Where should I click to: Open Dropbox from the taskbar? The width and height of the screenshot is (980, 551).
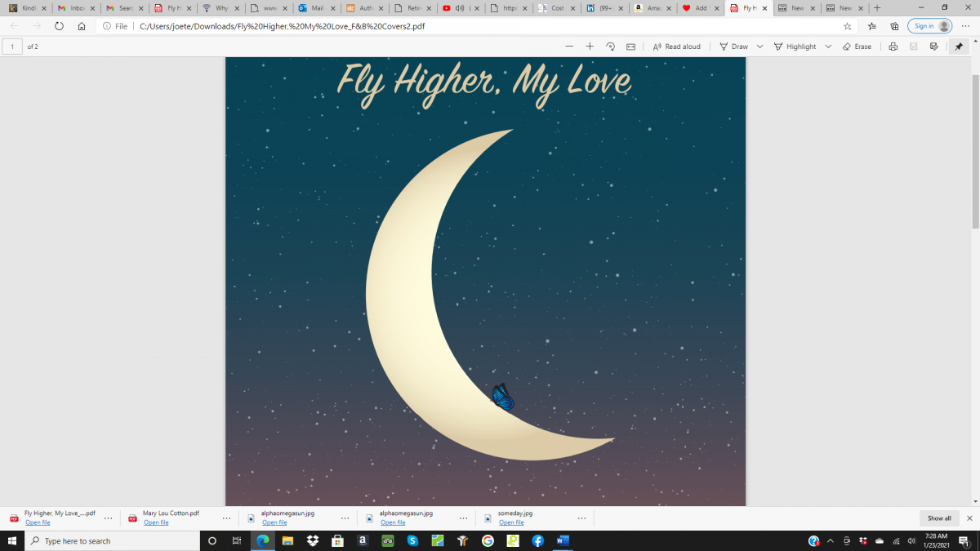312,540
